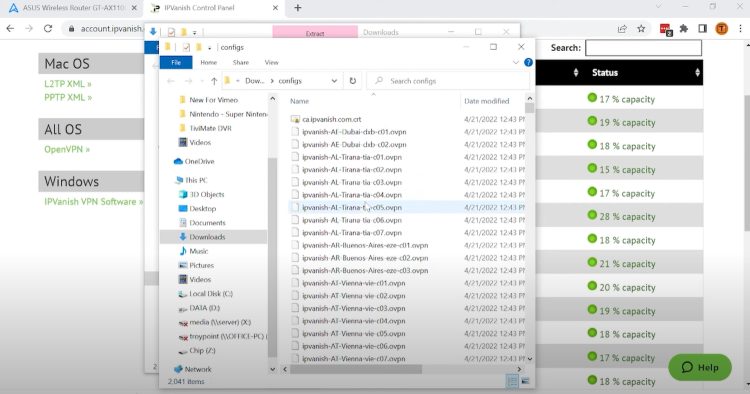Select ipvanish-AT-Vienna-vie-c01.ovpn file
Image resolution: width=750 pixels, height=394 pixels.
pos(353,283)
